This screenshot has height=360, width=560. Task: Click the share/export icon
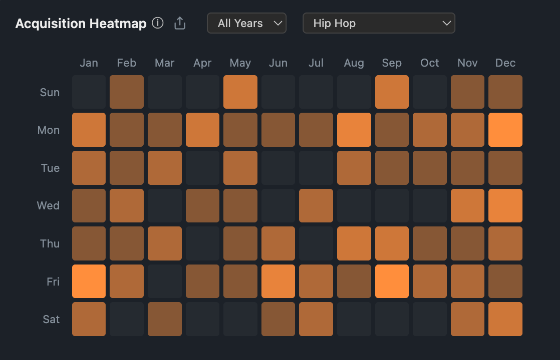(180, 23)
